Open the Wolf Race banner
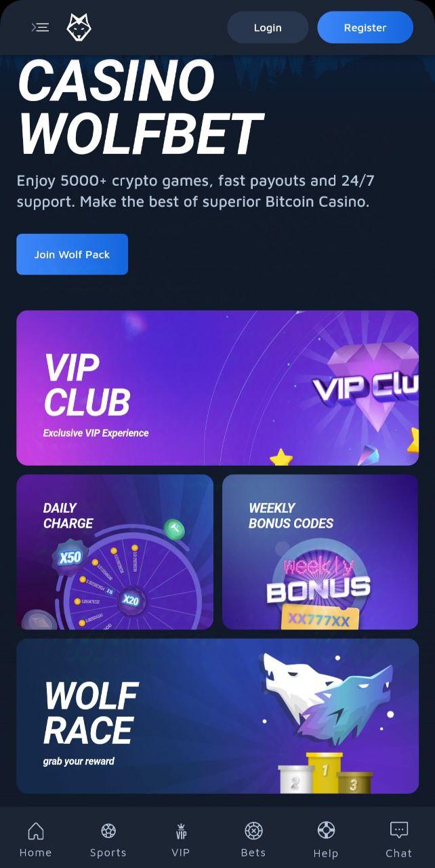The height and width of the screenshot is (868, 435). tap(217, 716)
